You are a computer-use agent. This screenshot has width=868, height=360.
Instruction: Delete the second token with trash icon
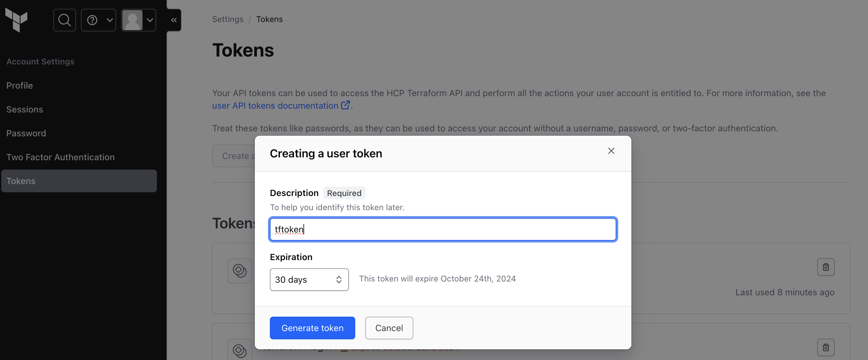pos(825,347)
